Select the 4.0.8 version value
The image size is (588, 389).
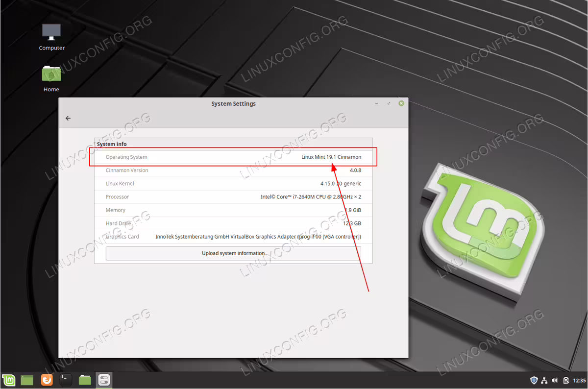tap(354, 170)
